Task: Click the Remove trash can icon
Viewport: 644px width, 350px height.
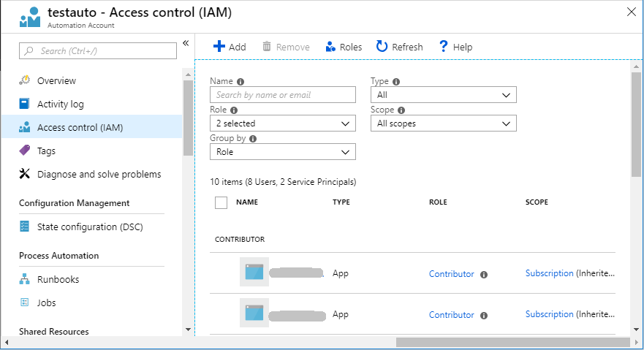Action: (267, 46)
